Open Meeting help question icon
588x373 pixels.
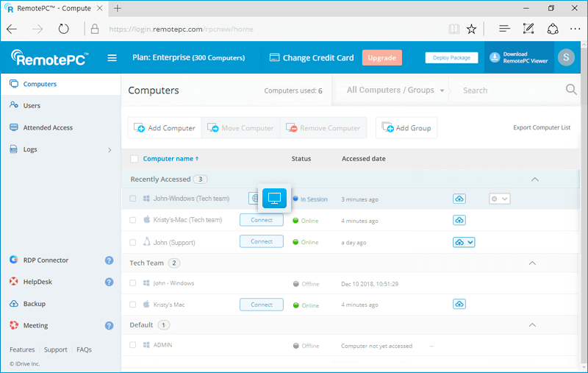(109, 325)
